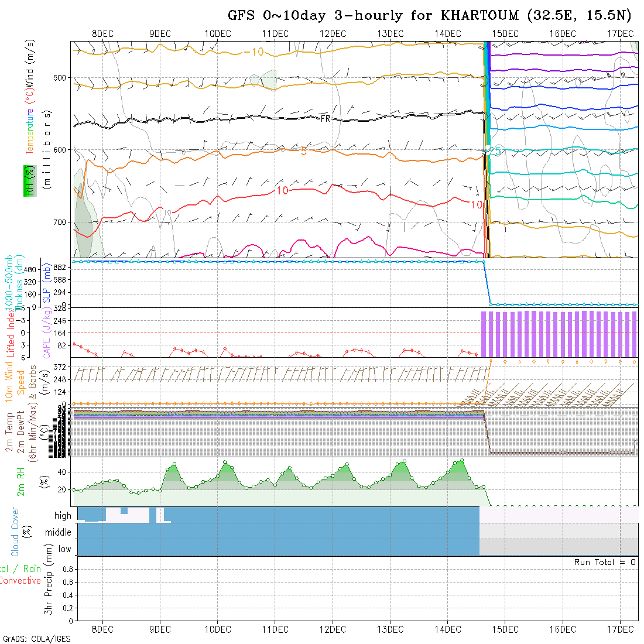Screen dimensions: 644x644
Task: Click the GrADS: COLA/IGES credit text
Action: 36,639
